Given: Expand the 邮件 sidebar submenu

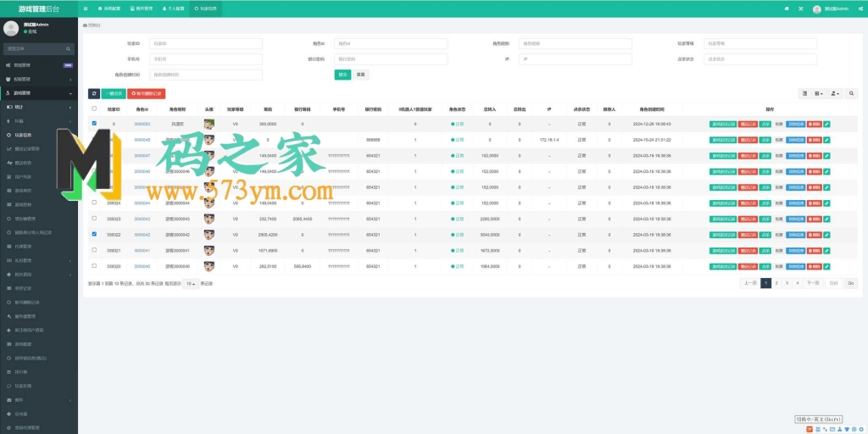Looking at the screenshot, I should [39, 400].
